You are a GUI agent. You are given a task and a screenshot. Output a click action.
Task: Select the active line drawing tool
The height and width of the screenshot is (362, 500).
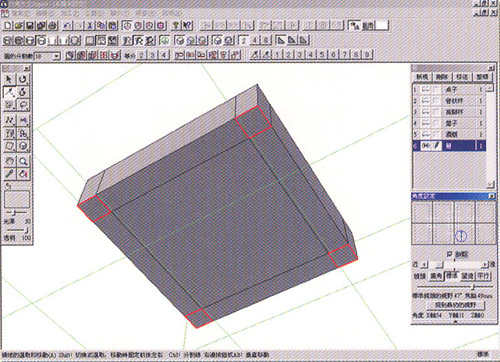tap(9, 92)
